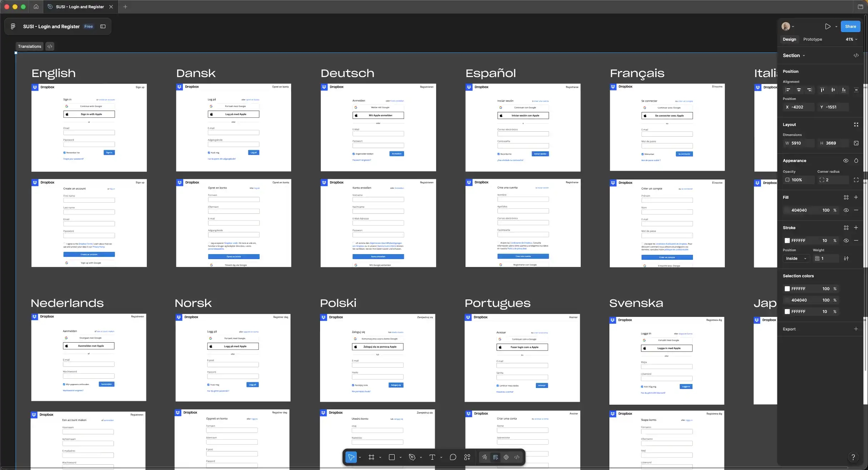
Task: Open the 404040 swatch under Selection colors
Action: [787, 300]
